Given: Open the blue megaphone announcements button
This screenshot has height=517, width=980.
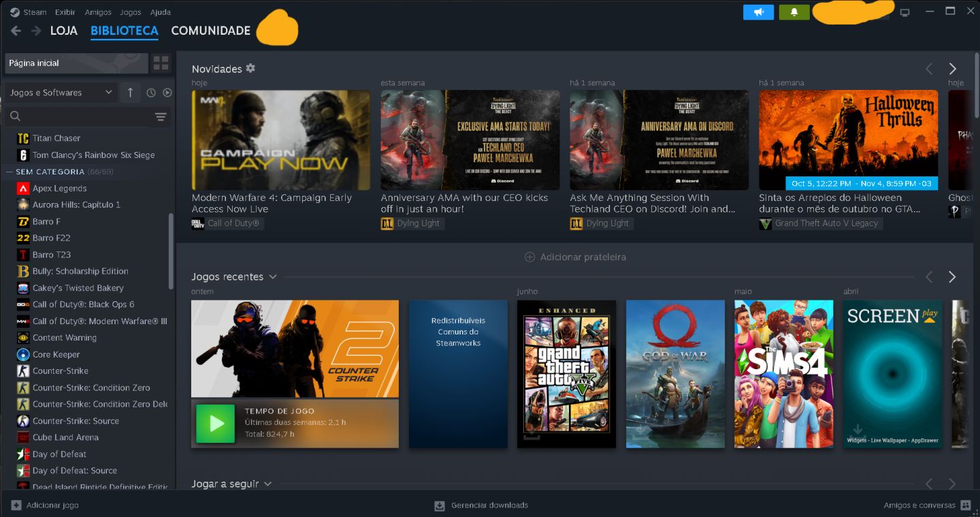Looking at the screenshot, I should (759, 12).
